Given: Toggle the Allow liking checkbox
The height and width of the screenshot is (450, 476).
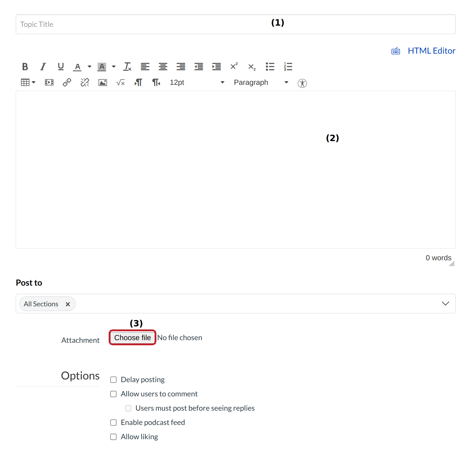Looking at the screenshot, I should click(113, 437).
